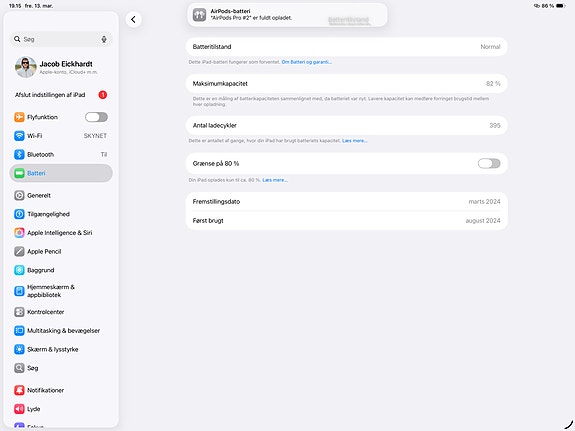Open Apple Pencil settings icon
Image resolution: width=575 pixels, height=431 pixels.
pyautogui.click(x=19, y=251)
